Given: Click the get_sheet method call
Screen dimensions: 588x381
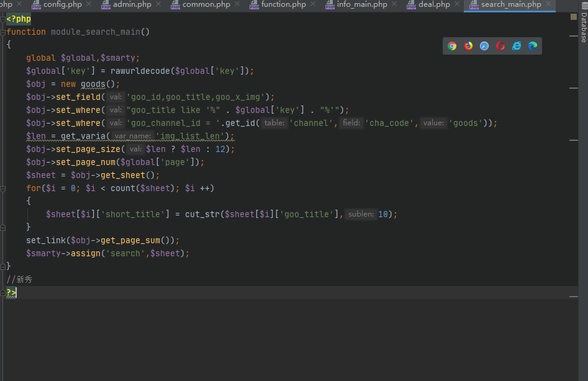Looking at the screenshot, I should point(123,176).
